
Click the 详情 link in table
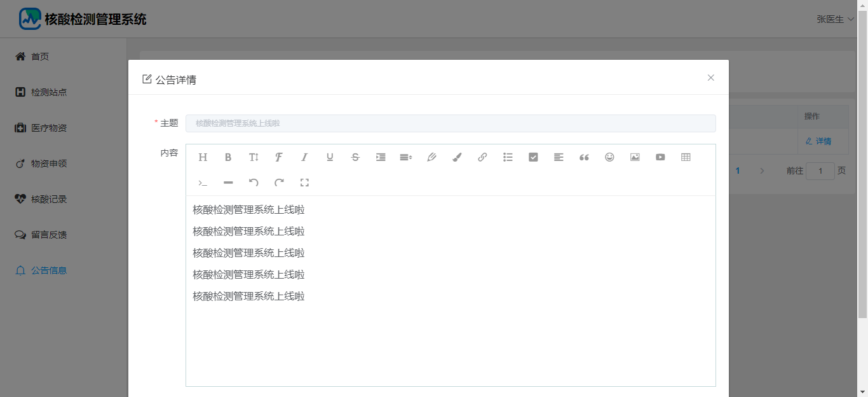click(818, 141)
